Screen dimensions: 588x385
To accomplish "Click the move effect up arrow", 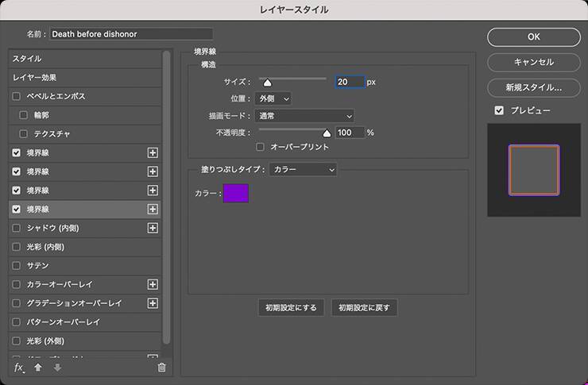I will point(37,368).
